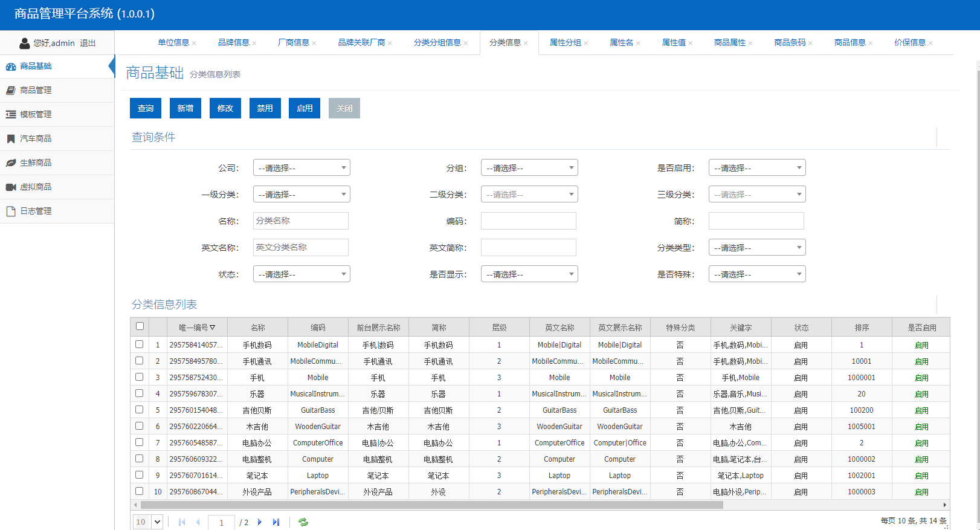
Task: Close the 单位信息 tab with its x
Action: (x=194, y=43)
